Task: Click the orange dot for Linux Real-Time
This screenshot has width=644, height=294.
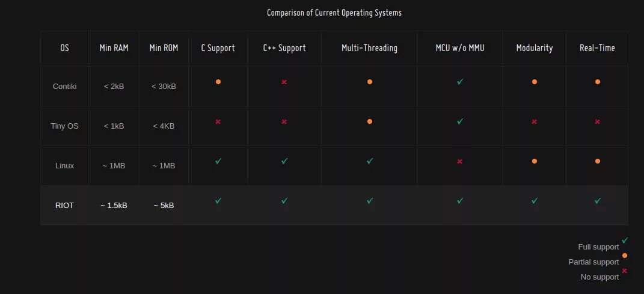Action: tap(598, 161)
